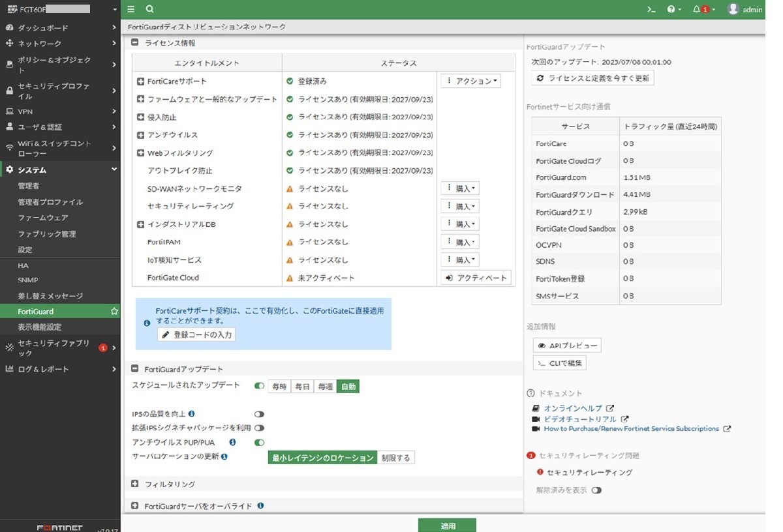Viewport: 783px width, 532px height.
Task: Select the 毎週 update schedule option
Action: [x=325, y=387]
